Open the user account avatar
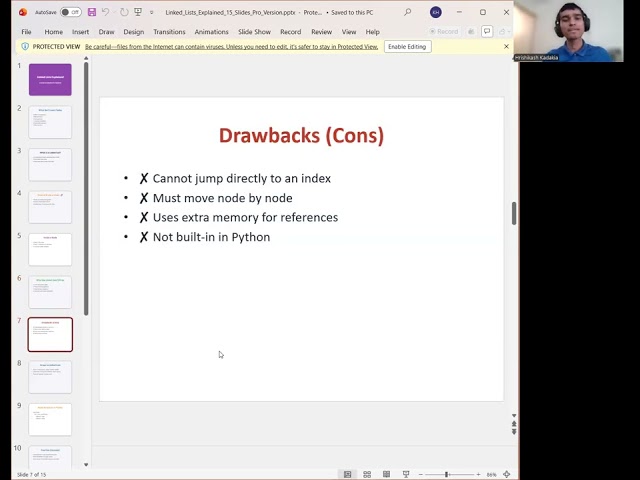This screenshot has height=480, width=640. coord(436,12)
